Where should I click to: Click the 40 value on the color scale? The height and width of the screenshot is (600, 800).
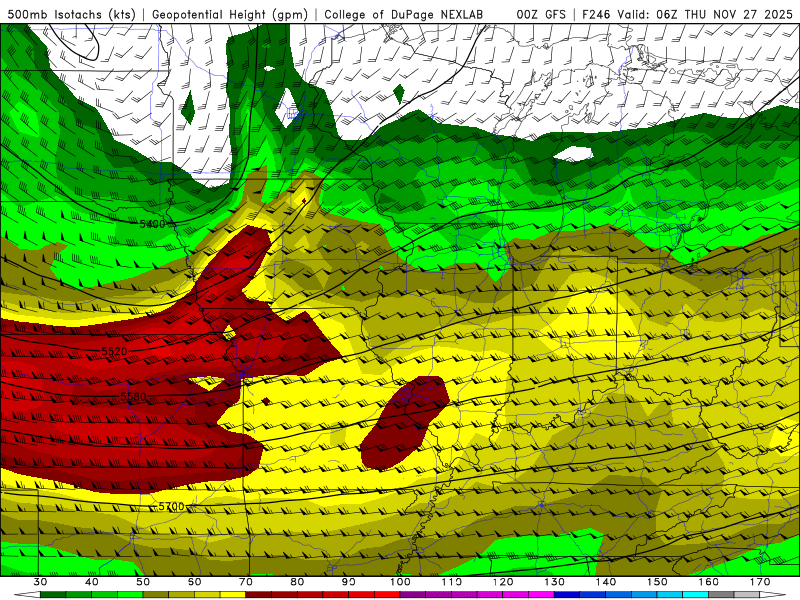pos(92,582)
